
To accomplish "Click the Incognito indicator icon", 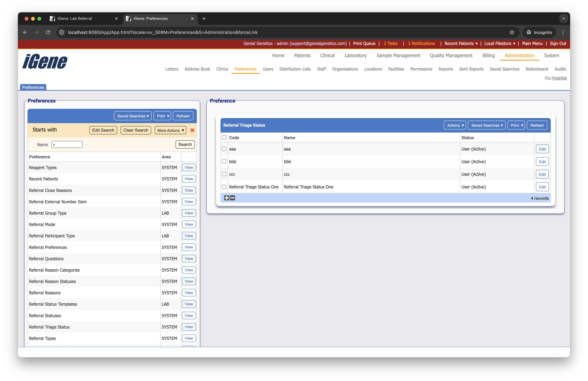I will click(529, 32).
